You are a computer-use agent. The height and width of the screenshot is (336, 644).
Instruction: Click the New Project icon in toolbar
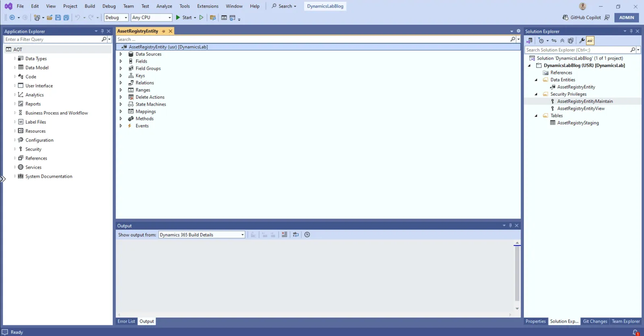37,18
